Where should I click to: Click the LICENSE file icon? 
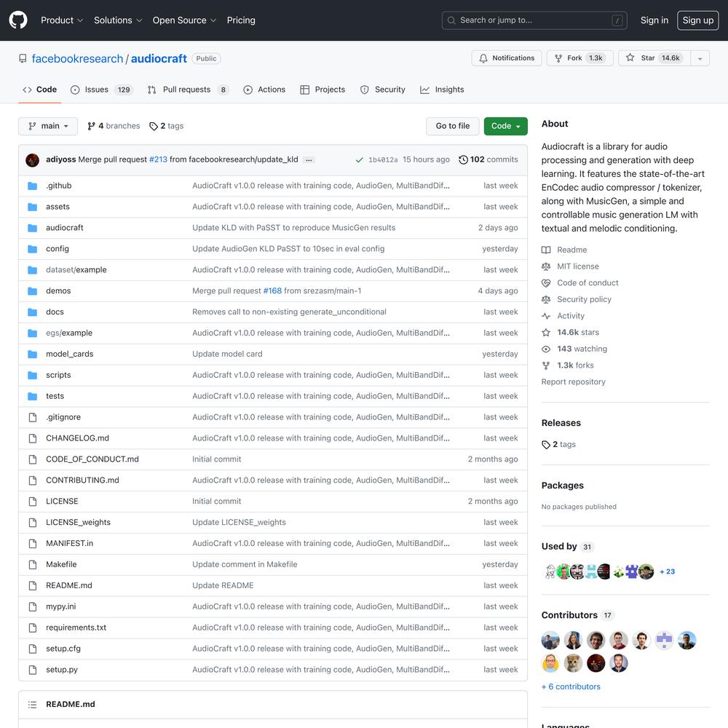tap(33, 502)
